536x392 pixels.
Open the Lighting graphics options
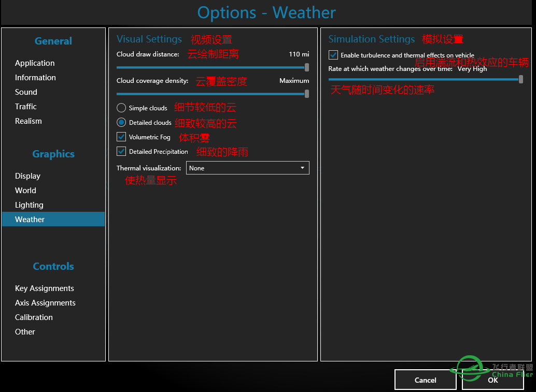(29, 205)
